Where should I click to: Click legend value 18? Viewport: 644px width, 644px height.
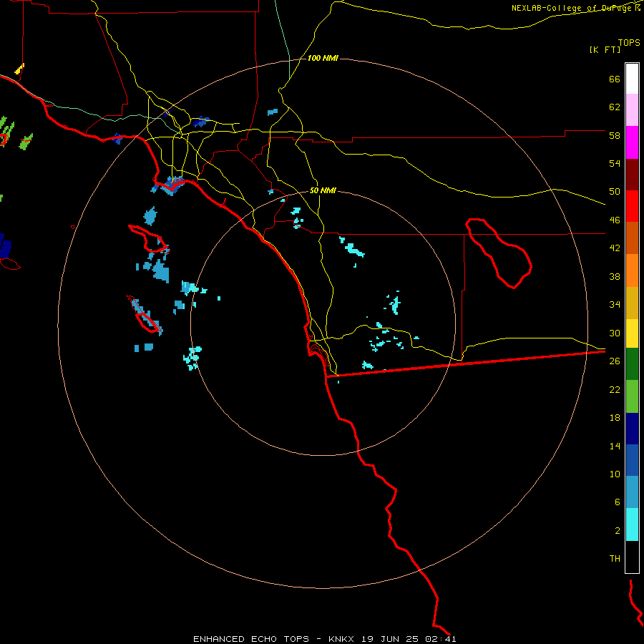tap(615, 418)
